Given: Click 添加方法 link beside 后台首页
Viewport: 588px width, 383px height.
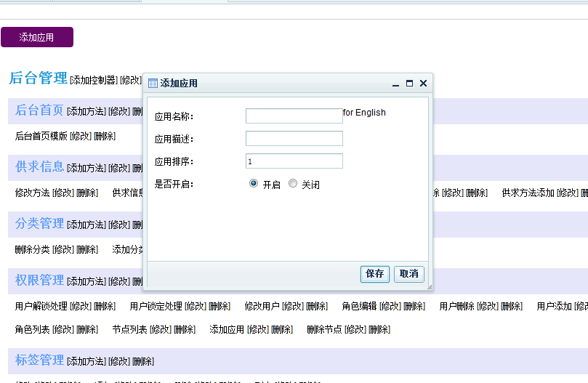Looking at the screenshot, I should pyautogui.click(x=86, y=111).
